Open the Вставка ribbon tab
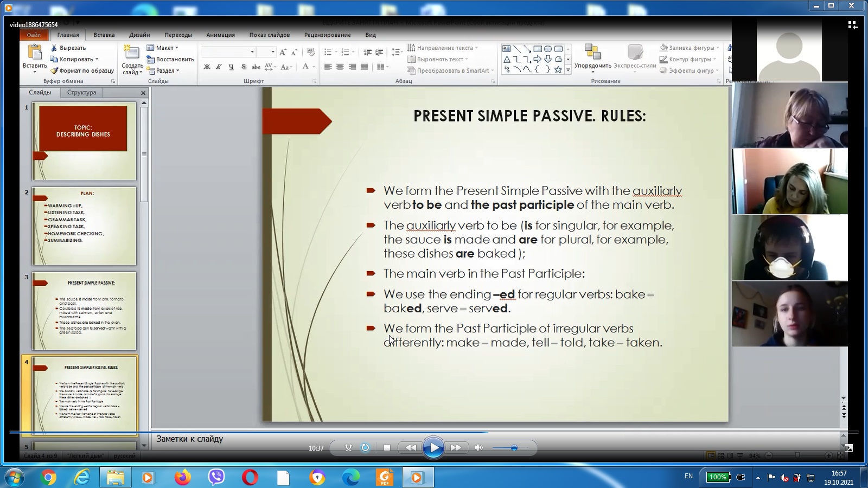This screenshot has height=488, width=868. (x=104, y=35)
